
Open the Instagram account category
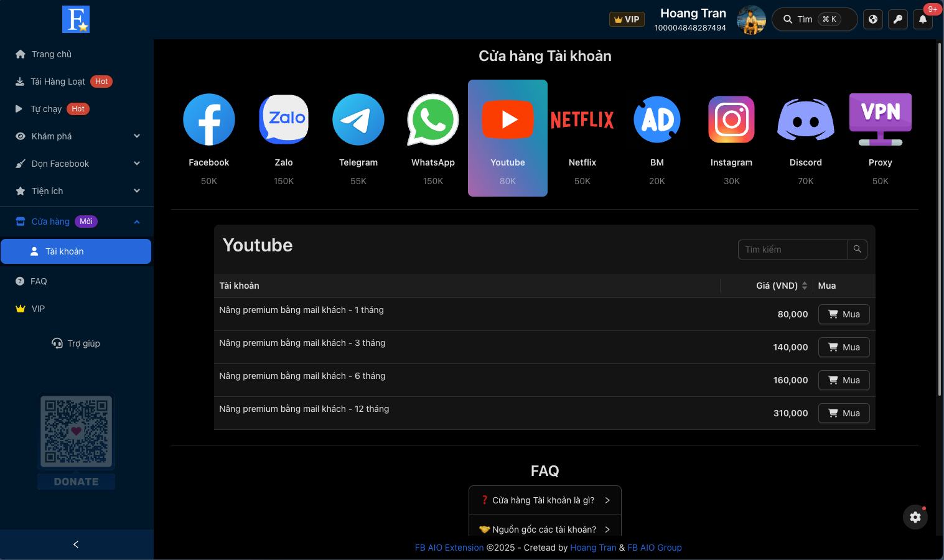[x=731, y=138]
